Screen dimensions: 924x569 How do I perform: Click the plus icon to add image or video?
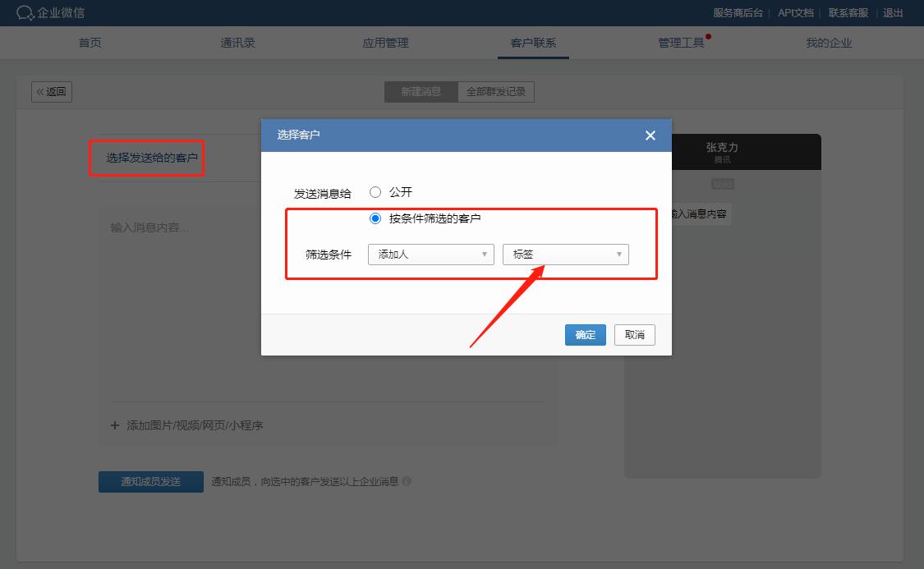[115, 424]
